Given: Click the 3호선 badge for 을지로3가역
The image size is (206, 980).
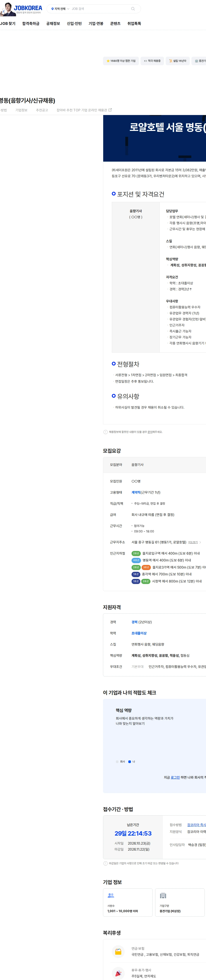Looking at the screenshot, I should tap(146, 567).
